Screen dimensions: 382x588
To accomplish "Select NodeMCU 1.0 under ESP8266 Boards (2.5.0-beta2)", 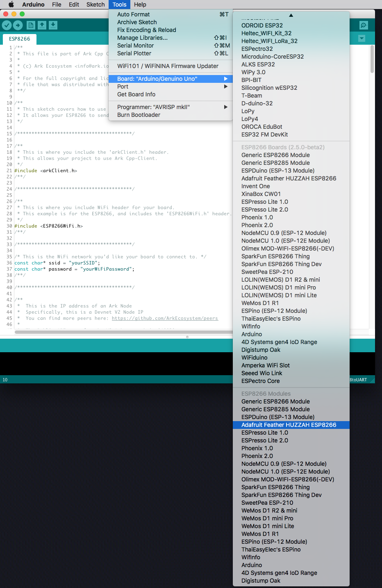I will 285,241.
